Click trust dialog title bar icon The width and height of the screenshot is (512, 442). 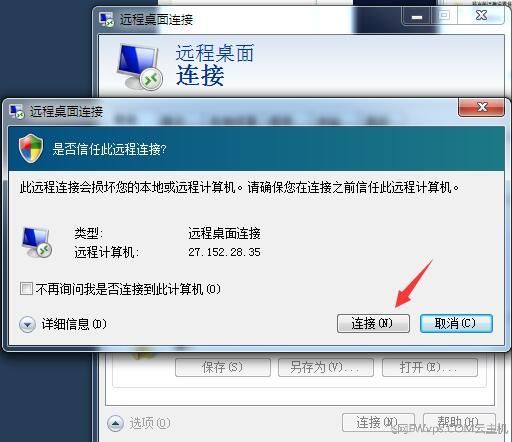17,111
